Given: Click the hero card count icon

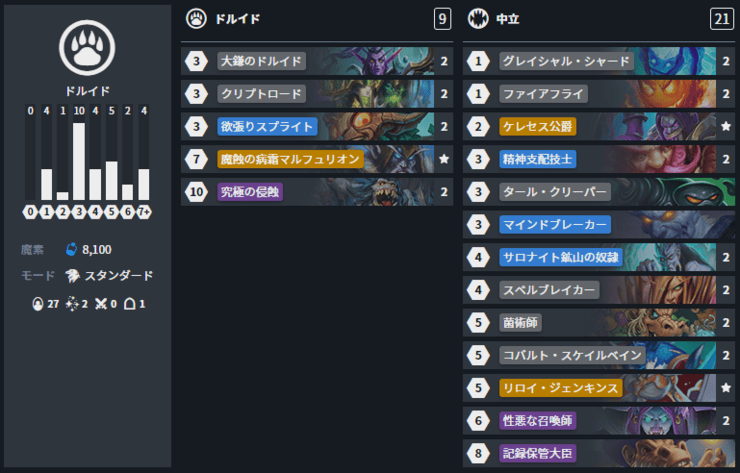Looking at the screenshot, I should click(130, 304).
